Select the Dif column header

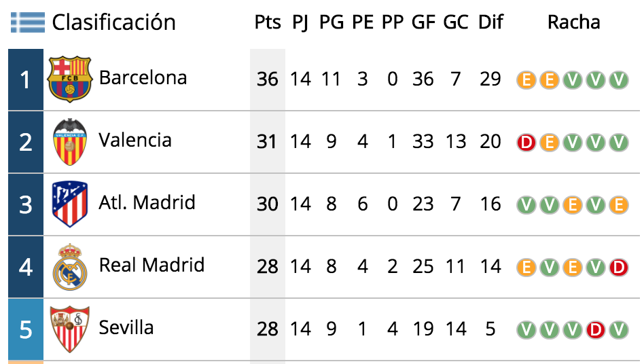click(x=490, y=22)
